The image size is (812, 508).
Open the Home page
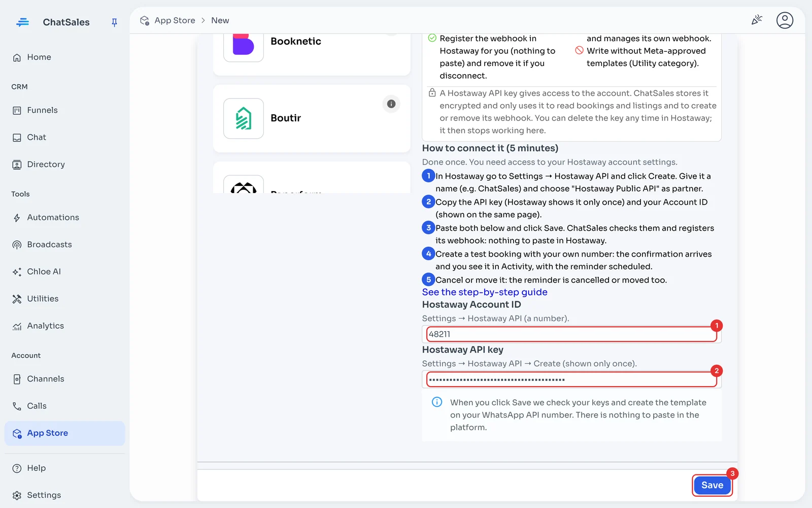(64, 57)
